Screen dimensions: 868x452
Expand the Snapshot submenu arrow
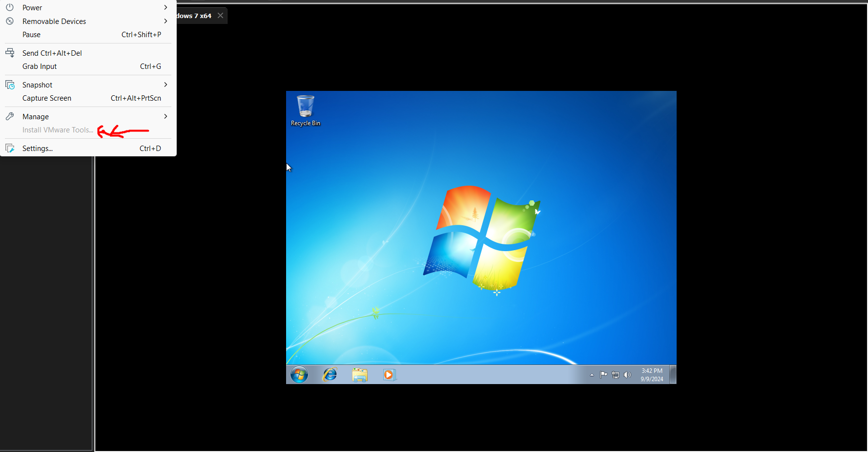tap(166, 85)
